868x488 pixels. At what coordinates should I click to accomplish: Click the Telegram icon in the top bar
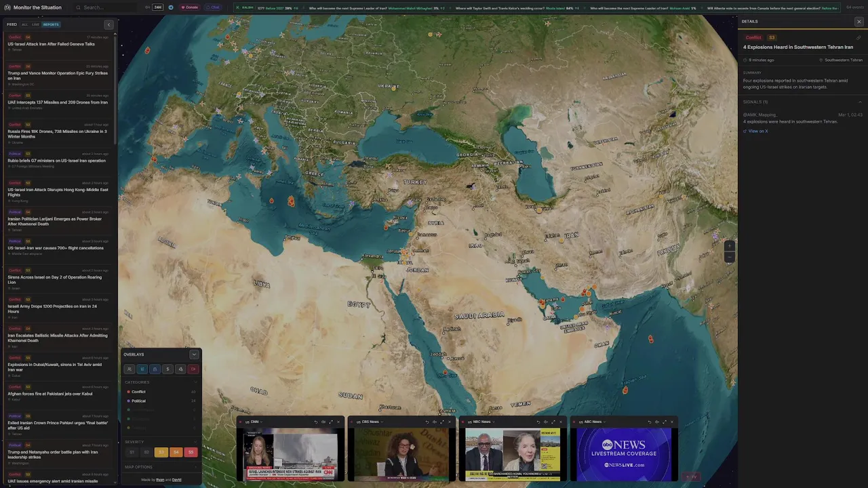171,7
